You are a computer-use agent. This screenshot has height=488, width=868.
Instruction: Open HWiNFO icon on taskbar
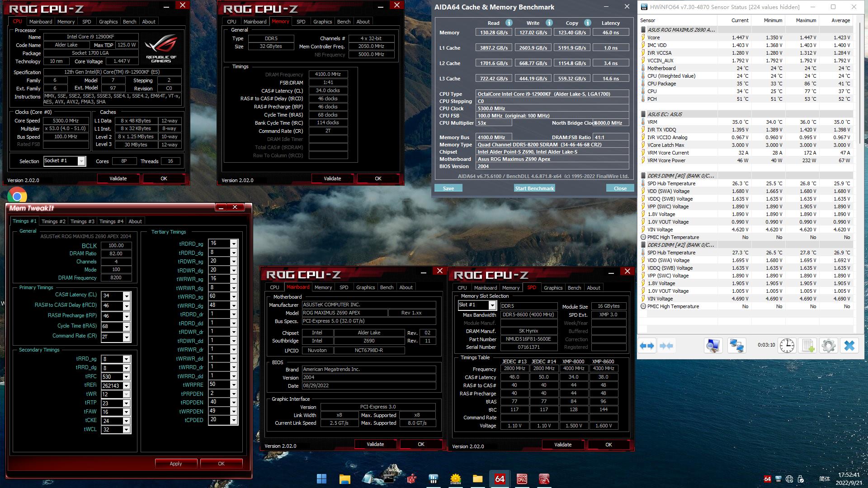point(433,479)
